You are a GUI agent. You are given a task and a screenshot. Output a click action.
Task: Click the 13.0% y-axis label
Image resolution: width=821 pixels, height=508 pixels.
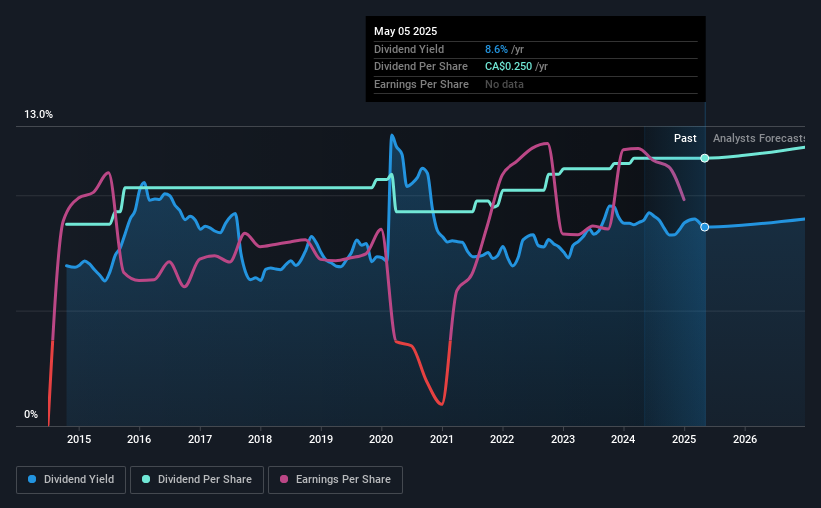point(38,115)
